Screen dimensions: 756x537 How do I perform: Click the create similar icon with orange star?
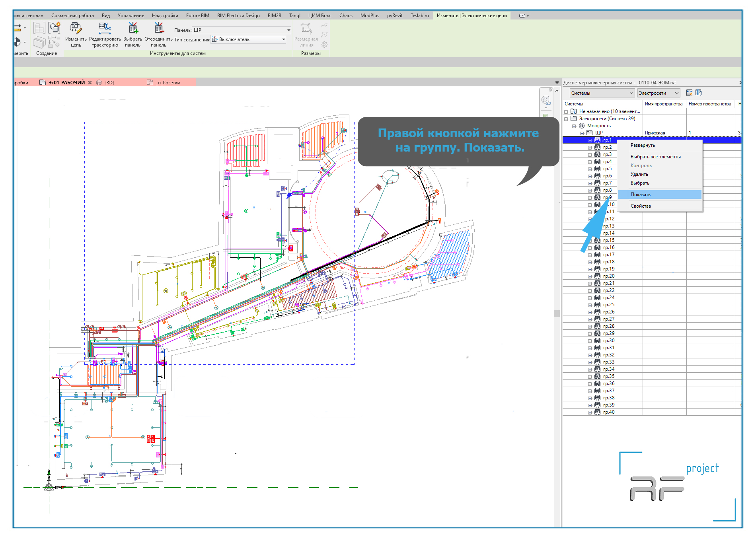(x=55, y=27)
